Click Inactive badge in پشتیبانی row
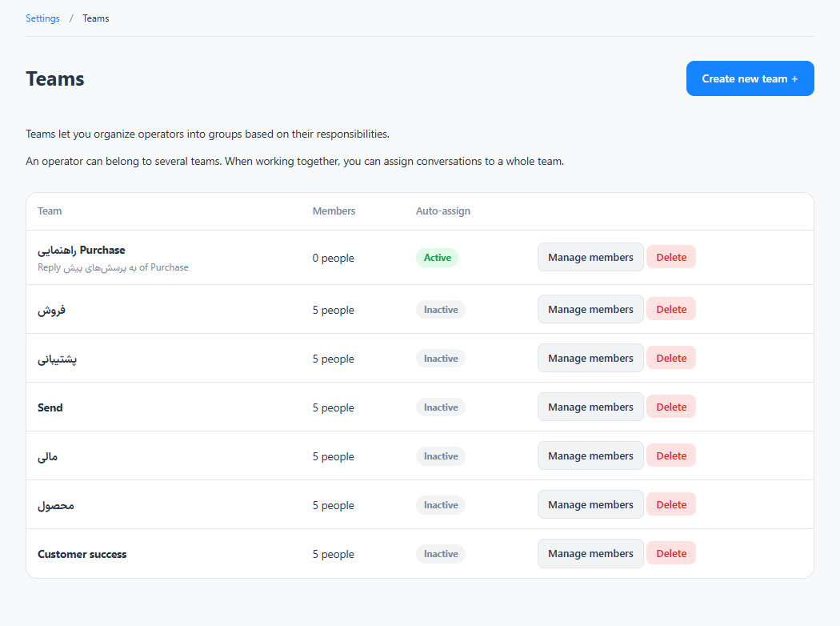The width and height of the screenshot is (840, 626). (x=440, y=359)
